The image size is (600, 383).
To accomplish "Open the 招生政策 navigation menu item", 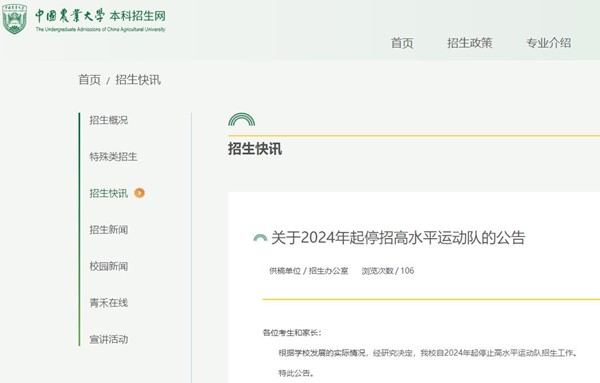I will (470, 43).
